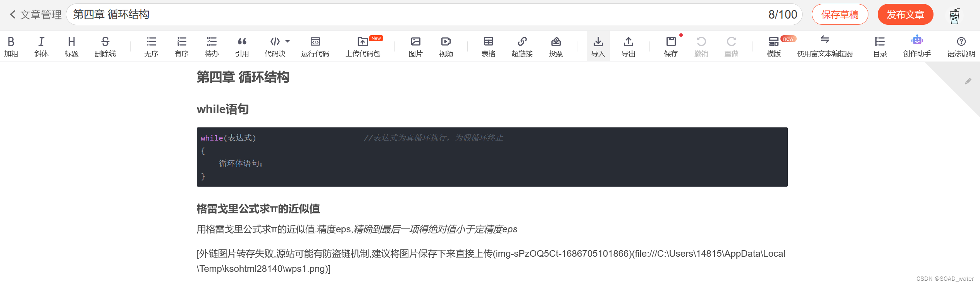Click the italic text 精确到最后一项得绝对值小于定精度eps

pyautogui.click(x=436, y=229)
